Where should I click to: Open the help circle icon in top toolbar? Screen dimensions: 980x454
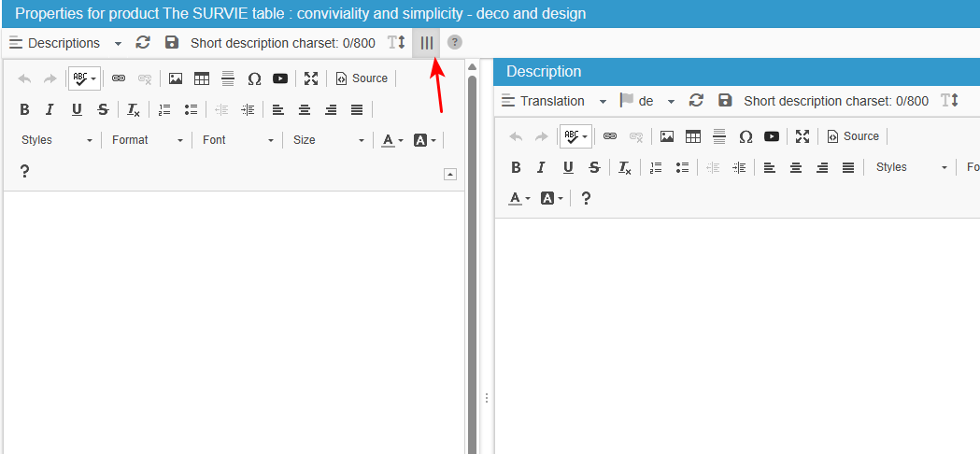click(x=455, y=43)
